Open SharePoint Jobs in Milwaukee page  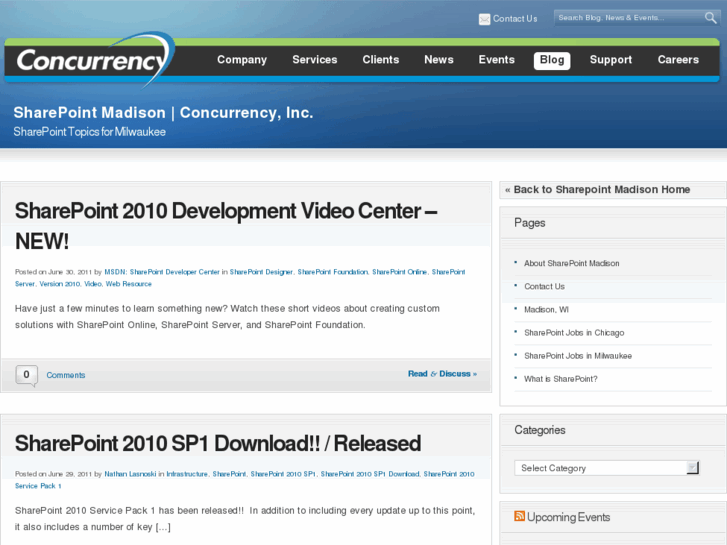click(x=578, y=356)
